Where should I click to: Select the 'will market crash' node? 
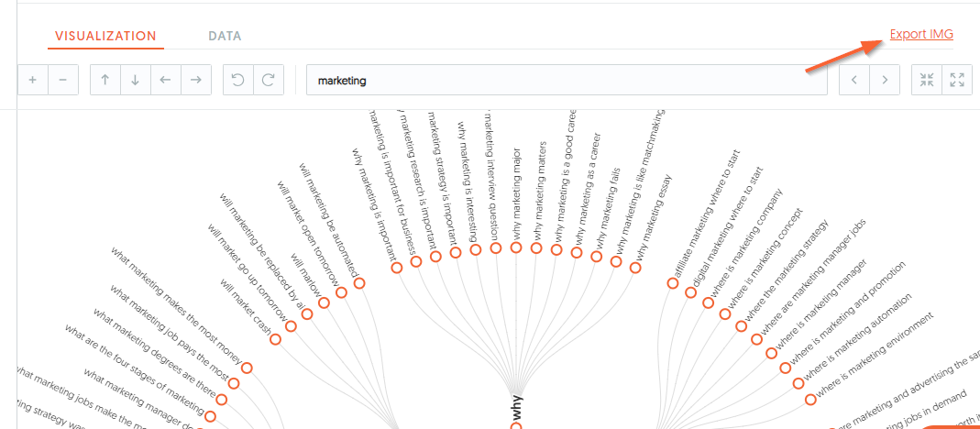276,339
